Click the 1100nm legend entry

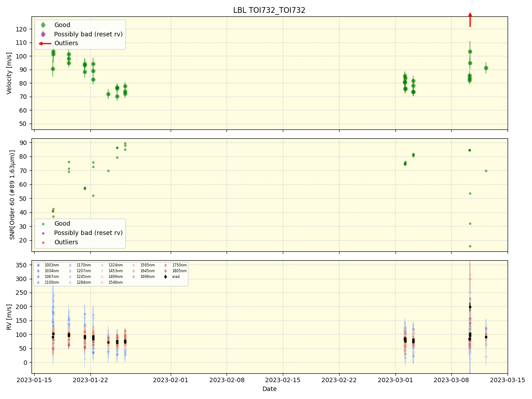(x=51, y=282)
